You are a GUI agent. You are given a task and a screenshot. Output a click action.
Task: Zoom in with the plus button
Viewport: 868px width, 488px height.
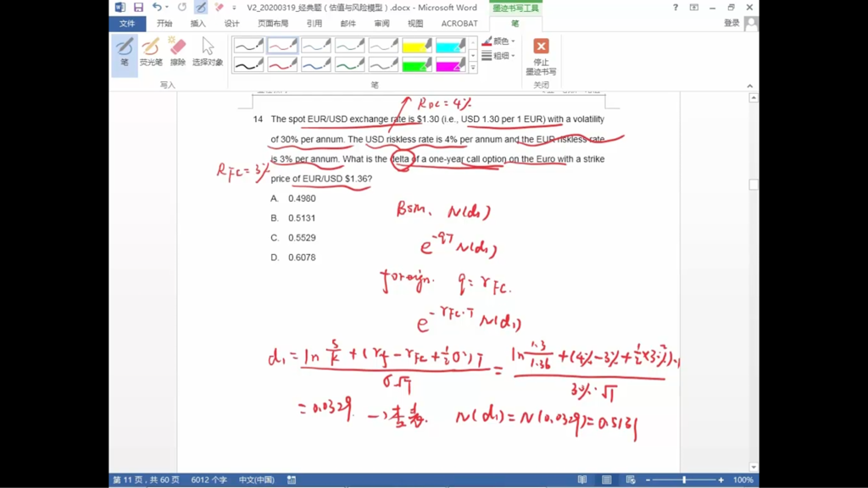click(721, 480)
